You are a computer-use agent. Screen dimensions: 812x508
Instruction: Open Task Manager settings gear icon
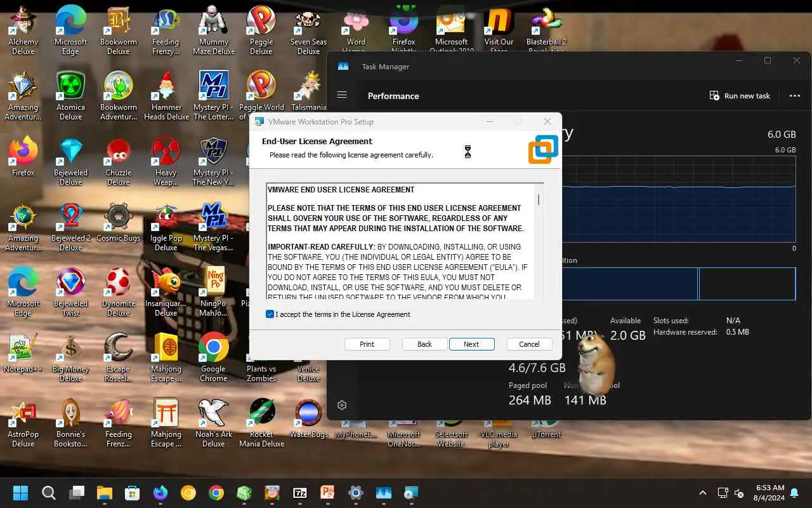[x=342, y=405]
